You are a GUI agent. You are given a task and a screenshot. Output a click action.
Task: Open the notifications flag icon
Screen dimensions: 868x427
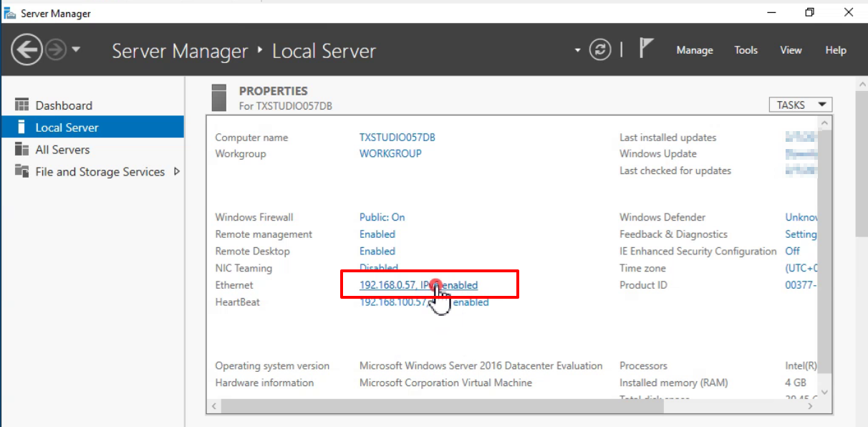[646, 49]
